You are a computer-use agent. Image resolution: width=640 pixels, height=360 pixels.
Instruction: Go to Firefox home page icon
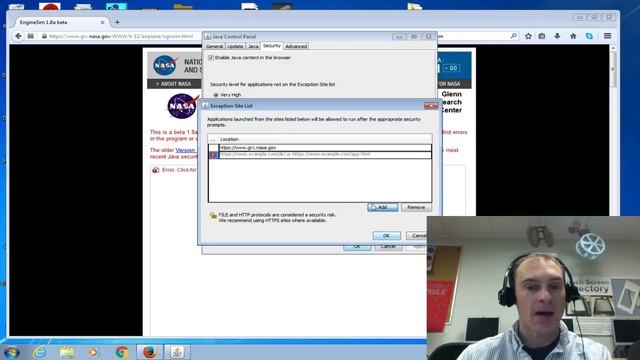[573, 36]
